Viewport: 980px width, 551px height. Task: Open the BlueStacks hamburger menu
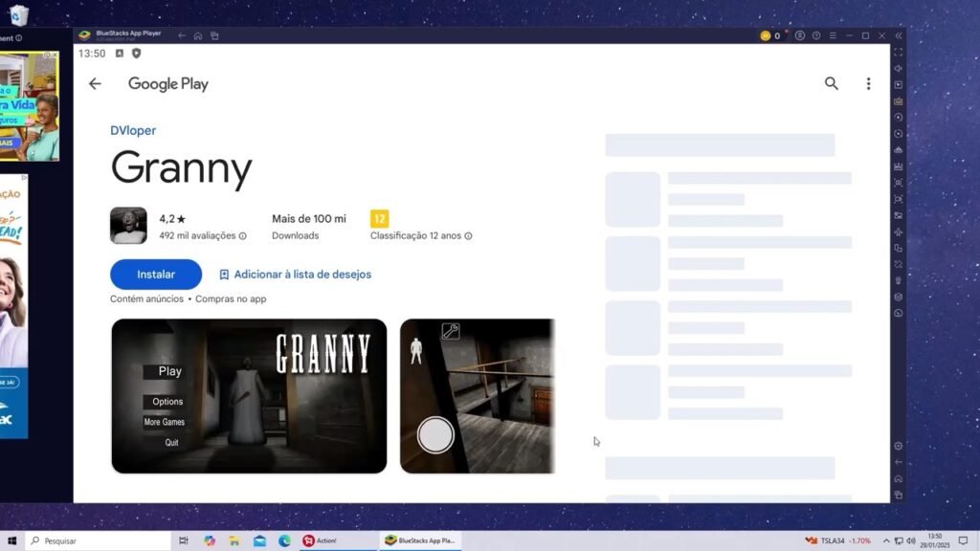(834, 35)
